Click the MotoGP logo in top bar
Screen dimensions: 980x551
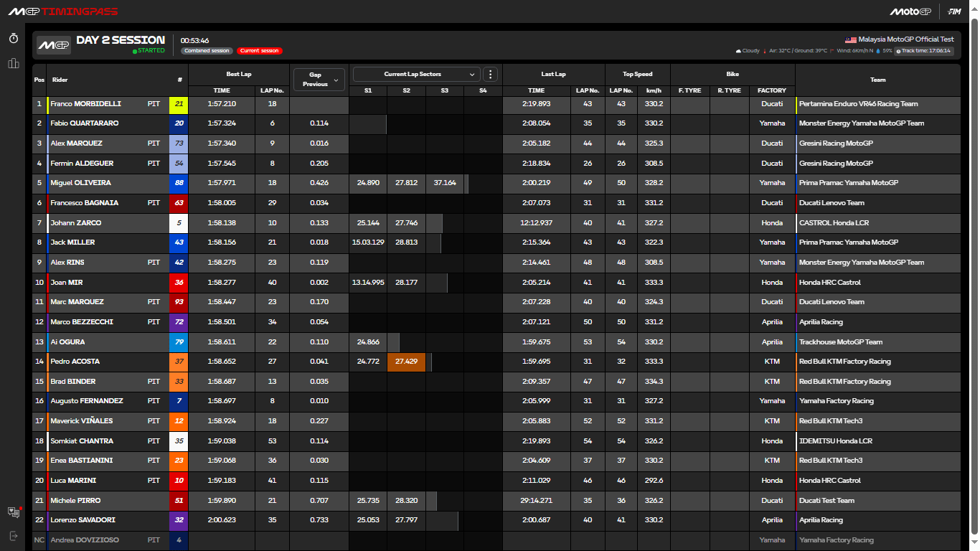pos(910,11)
